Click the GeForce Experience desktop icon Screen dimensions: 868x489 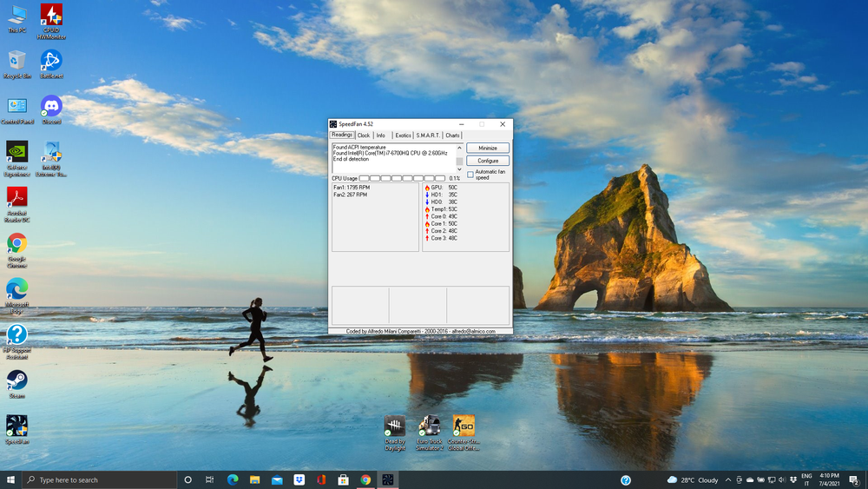point(16,159)
